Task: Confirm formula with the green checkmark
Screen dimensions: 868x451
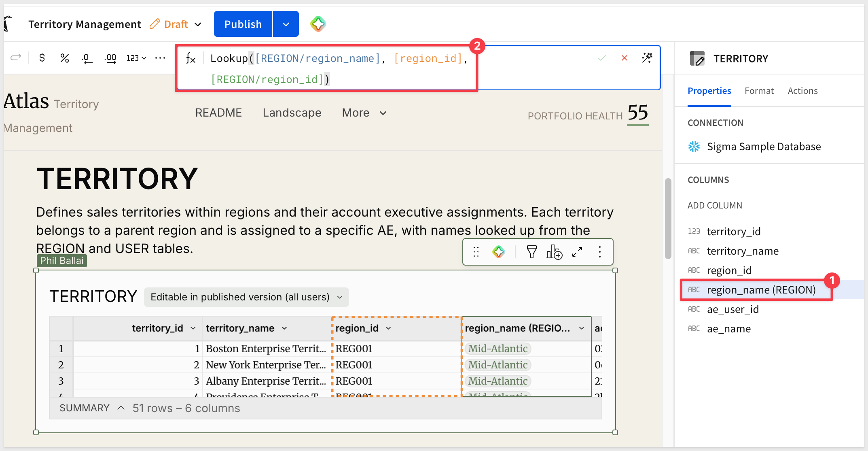Action: click(602, 58)
